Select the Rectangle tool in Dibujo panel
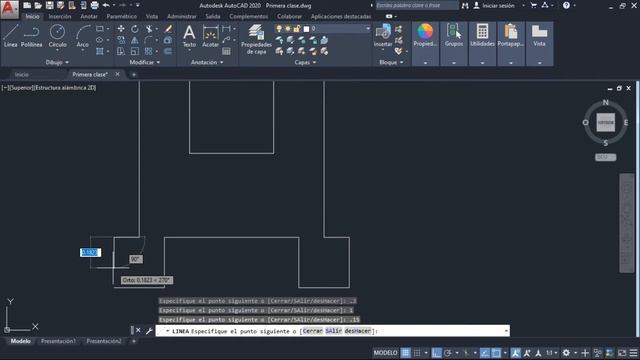Screen dimensions: 640x360 pos(100,29)
